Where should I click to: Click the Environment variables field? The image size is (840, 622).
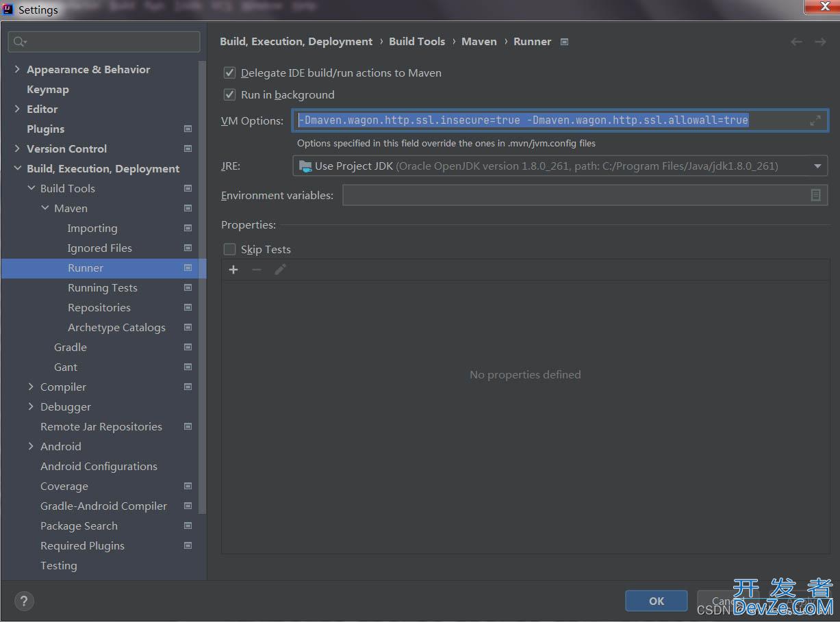click(585, 195)
